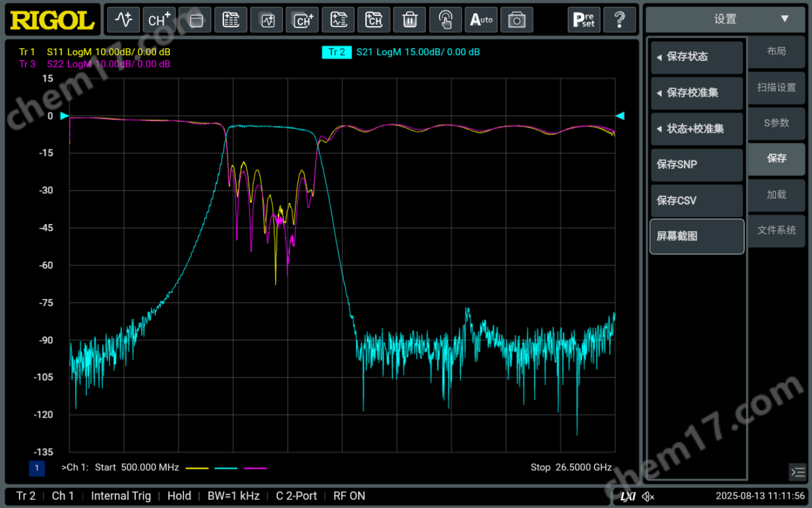Run Auto scale from the toolbar

click(x=481, y=20)
